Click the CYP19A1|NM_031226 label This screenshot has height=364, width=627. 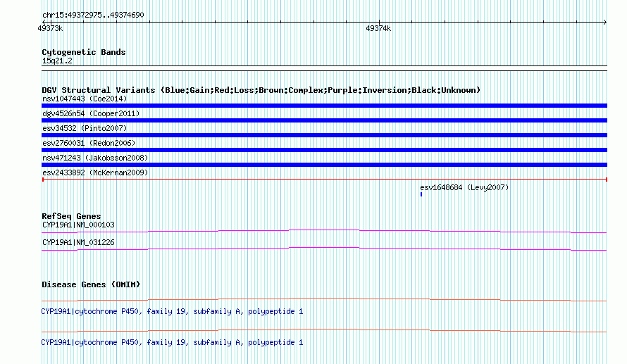[x=78, y=242]
